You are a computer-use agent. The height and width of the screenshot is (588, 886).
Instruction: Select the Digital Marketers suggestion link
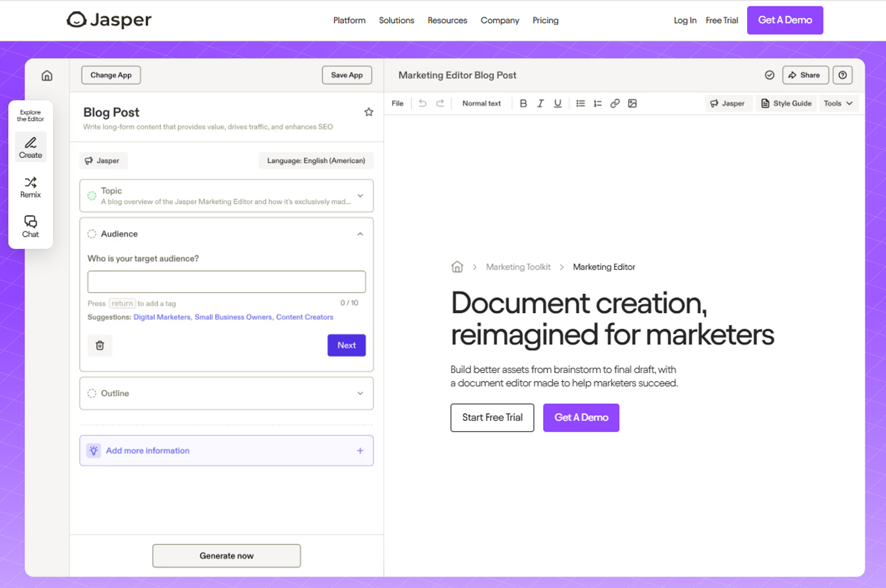[x=162, y=317]
